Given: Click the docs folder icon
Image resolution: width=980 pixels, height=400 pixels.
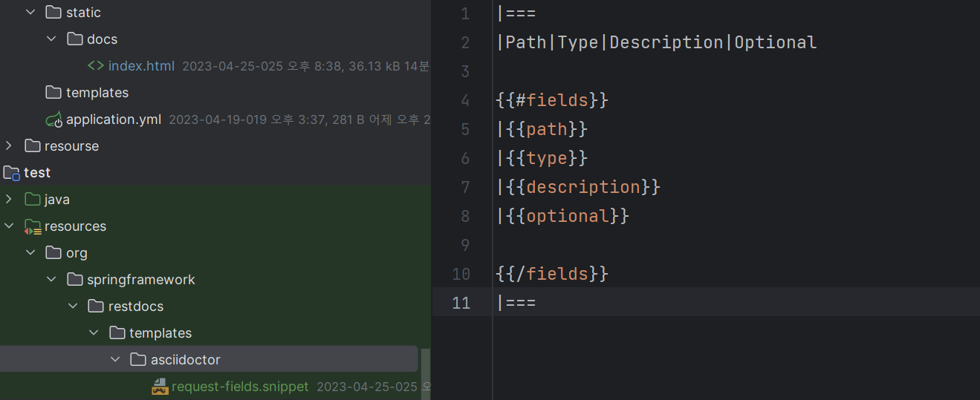Looking at the screenshot, I should click(75, 39).
